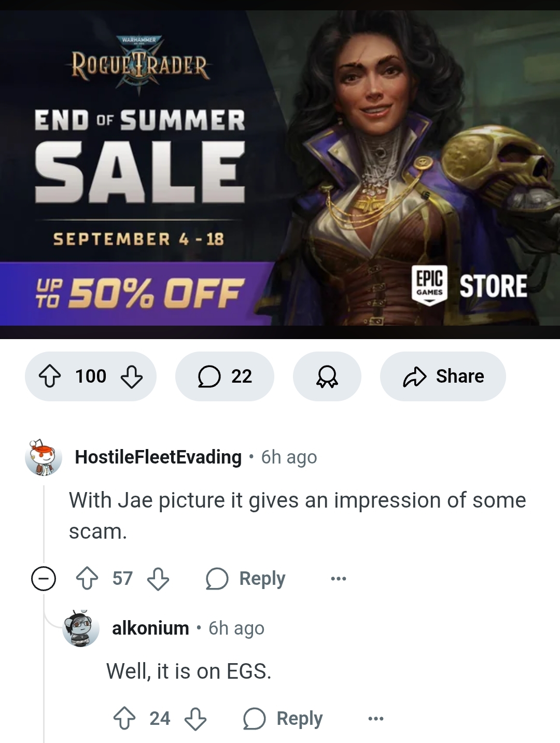Open more options for alkonium's reply
560x743 pixels.
pyautogui.click(x=376, y=719)
